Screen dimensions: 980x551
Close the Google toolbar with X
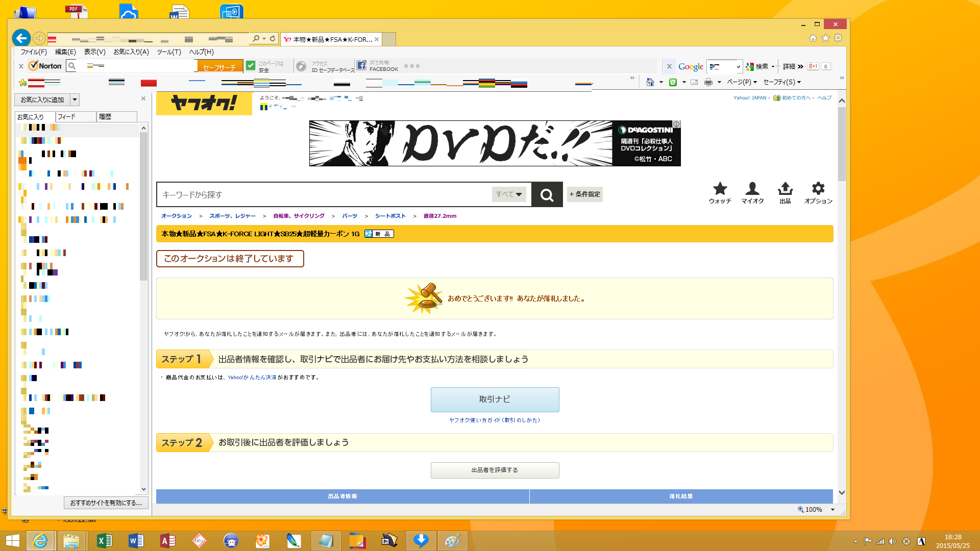tap(669, 66)
